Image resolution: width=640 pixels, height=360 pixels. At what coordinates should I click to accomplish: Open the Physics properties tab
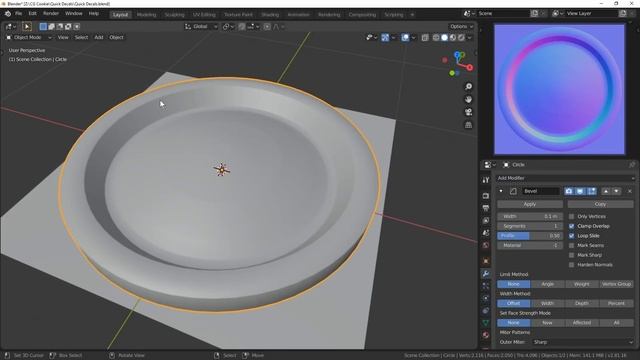click(x=486, y=298)
